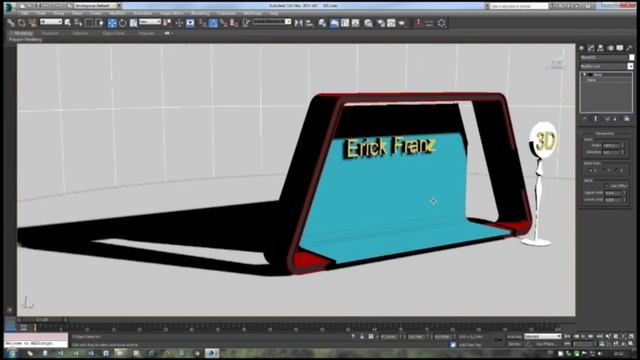This screenshot has height=360, width=640.
Task: Choose the Select Object tool
Action: point(68,23)
